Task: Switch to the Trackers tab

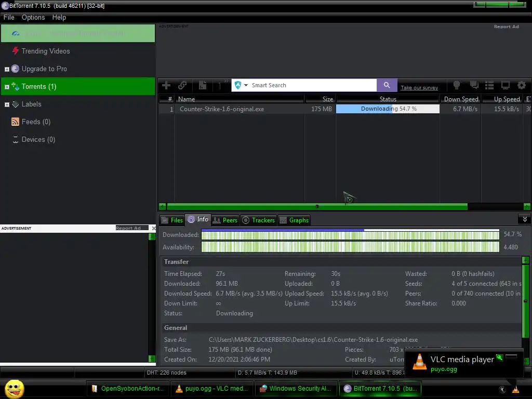Action: click(x=259, y=220)
